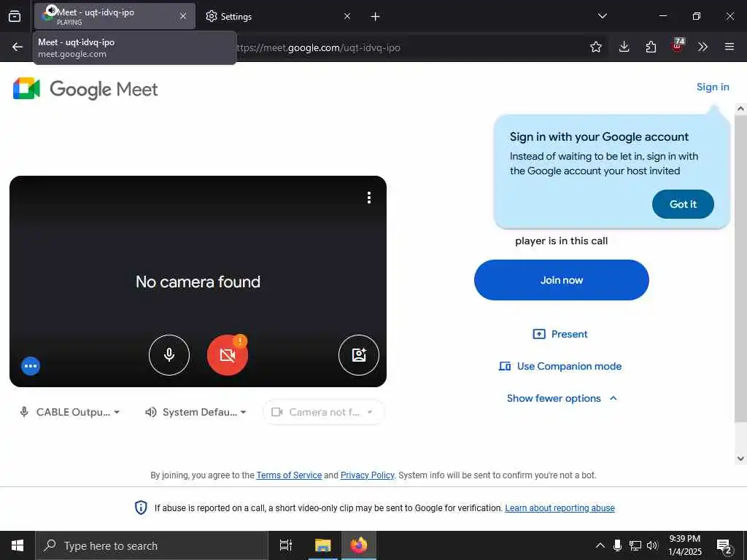Open the notification center icon

(x=724, y=547)
